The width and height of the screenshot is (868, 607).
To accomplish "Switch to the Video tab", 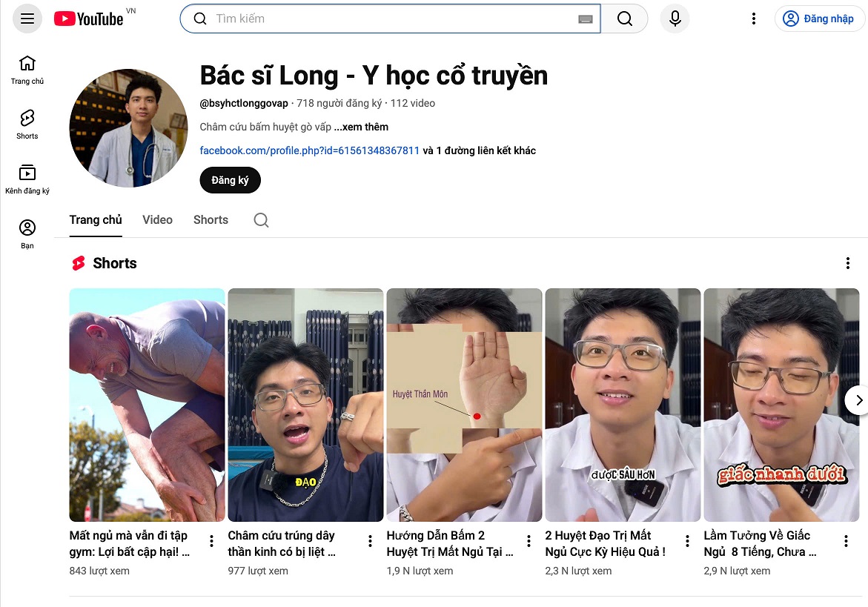I will [x=157, y=220].
